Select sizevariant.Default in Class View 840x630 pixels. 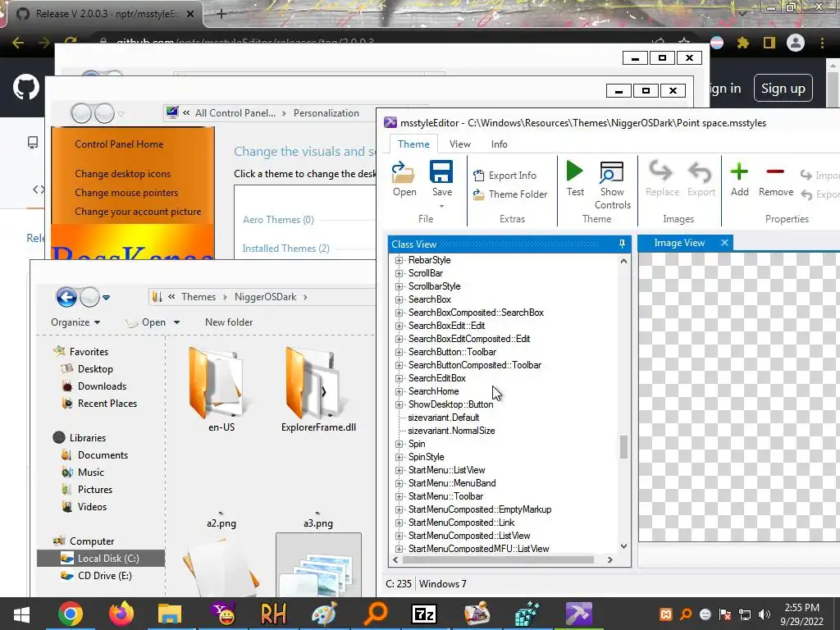(x=444, y=418)
